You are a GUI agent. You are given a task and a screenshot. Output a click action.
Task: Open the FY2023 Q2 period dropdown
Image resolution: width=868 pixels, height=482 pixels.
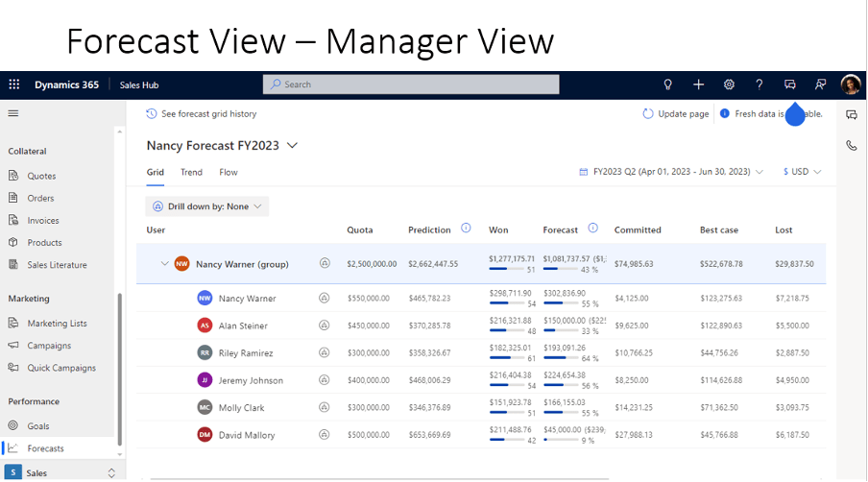coord(671,172)
